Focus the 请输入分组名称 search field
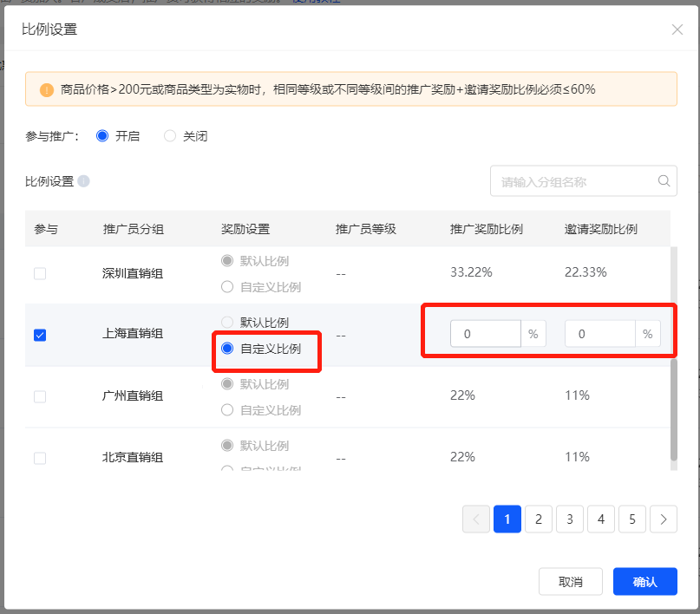The image size is (700, 614). pos(584,180)
